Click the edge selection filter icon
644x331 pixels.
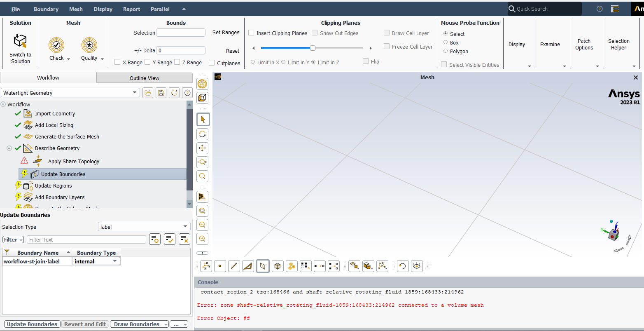pos(233,266)
